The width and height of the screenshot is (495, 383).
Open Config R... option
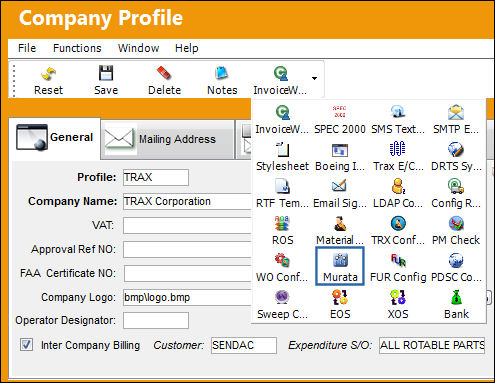point(456,194)
